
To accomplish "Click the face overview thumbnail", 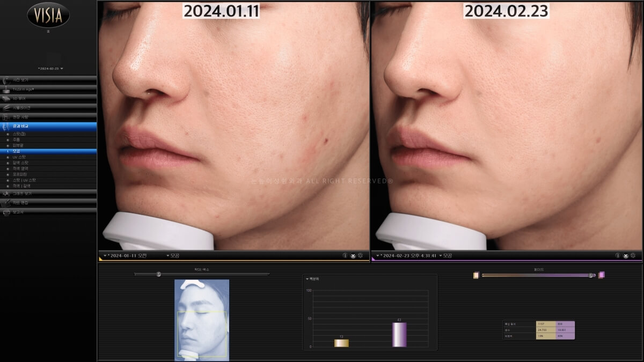I will 202,320.
